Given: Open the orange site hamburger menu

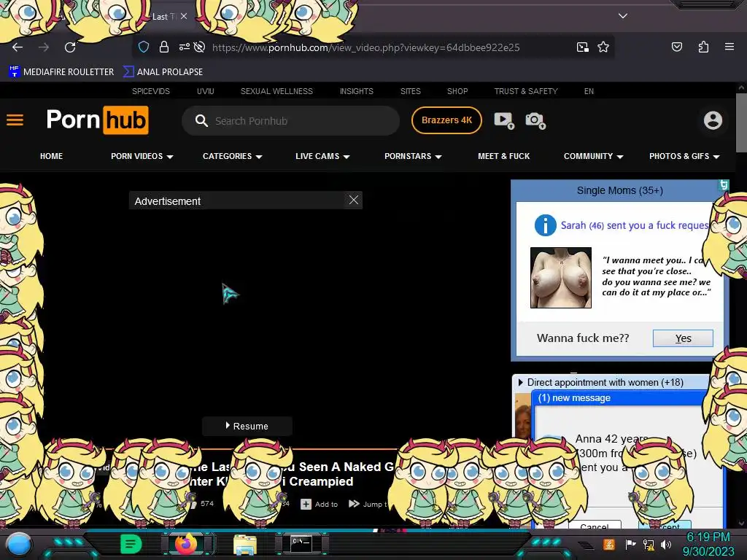Looking at the screenshot, I should tap(15, 120).
